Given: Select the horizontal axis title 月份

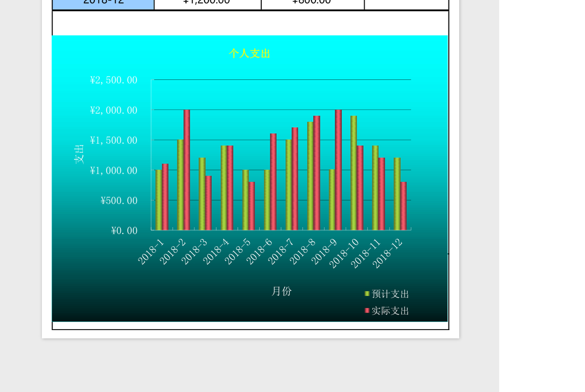Looking at the screenshot, I should [x=282, y=291].
